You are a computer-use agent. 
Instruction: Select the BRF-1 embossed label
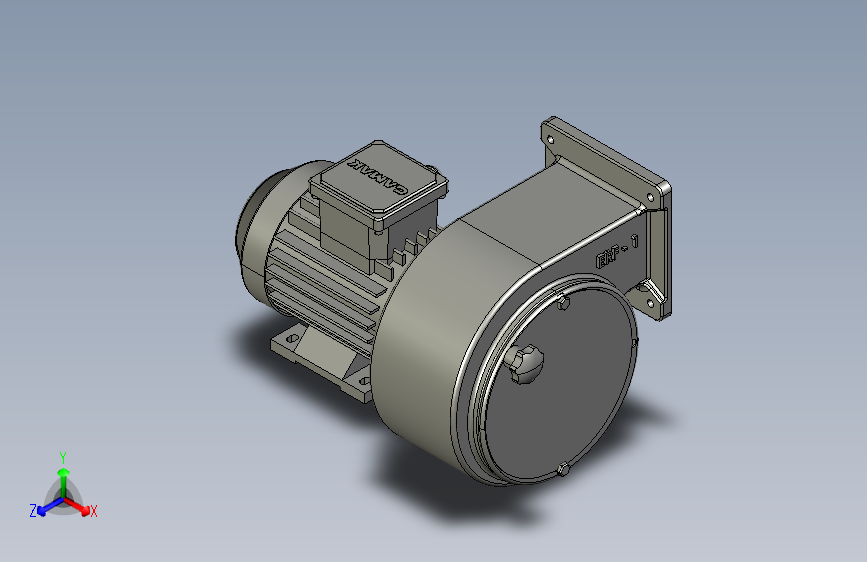(617, 252)
